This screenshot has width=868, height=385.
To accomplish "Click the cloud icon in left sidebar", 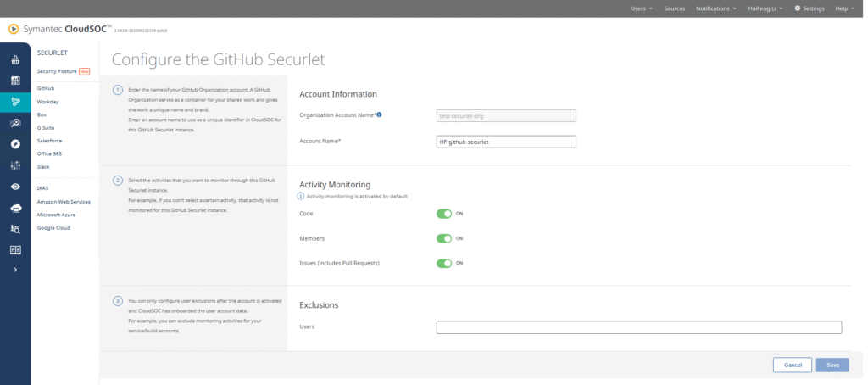I will coord(15,207).
